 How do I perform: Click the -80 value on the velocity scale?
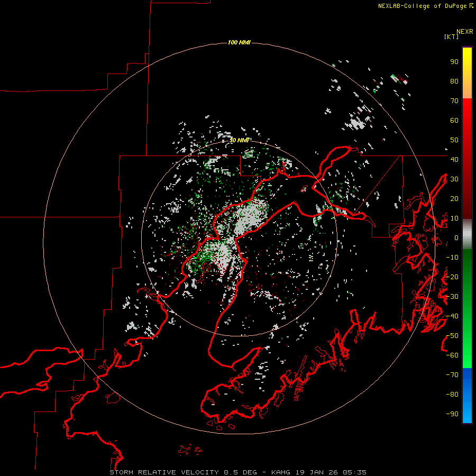point(452,395)
